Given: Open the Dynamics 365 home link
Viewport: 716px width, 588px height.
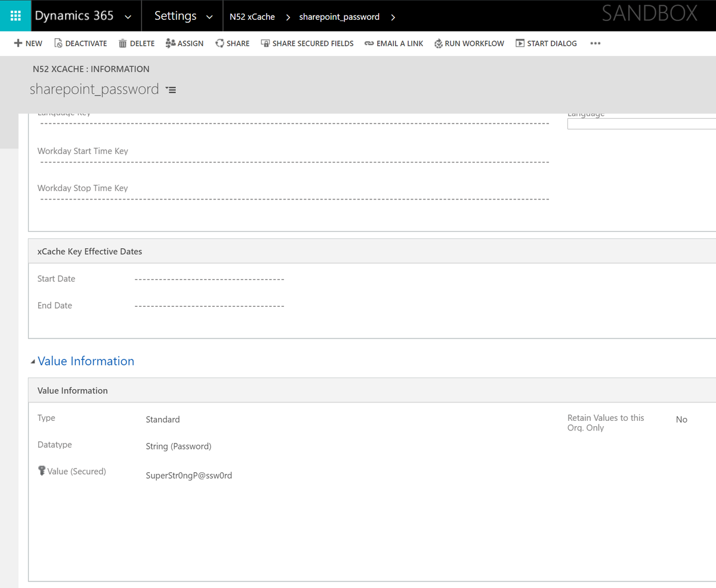Looking at the screenshot, I should click(74, 16).
